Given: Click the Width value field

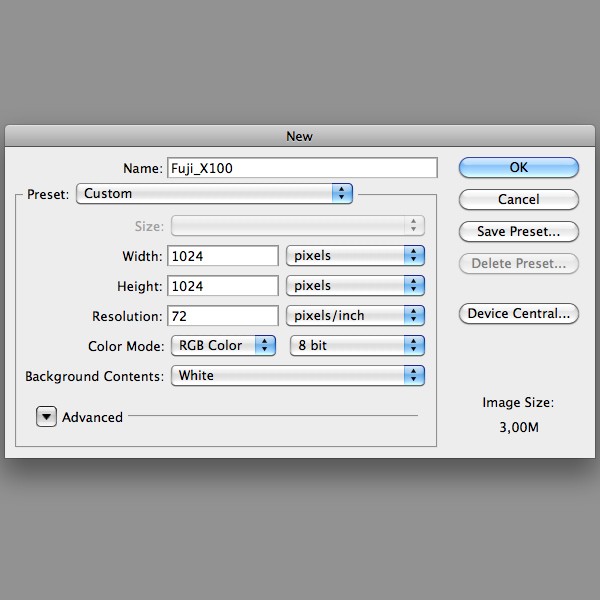Looking at the screenshot, I should coord(223,256).
